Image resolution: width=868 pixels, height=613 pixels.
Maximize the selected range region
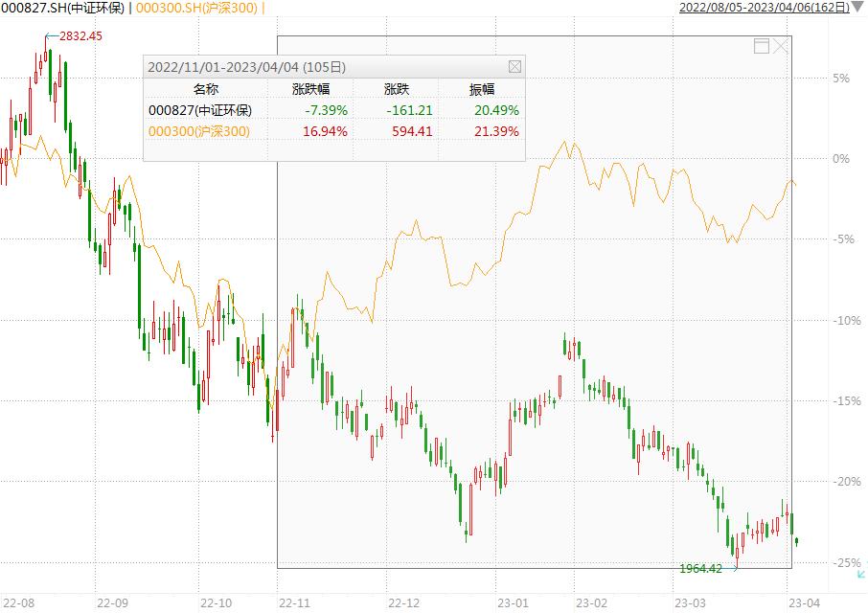pyautogui.click(x=762, y=45)
